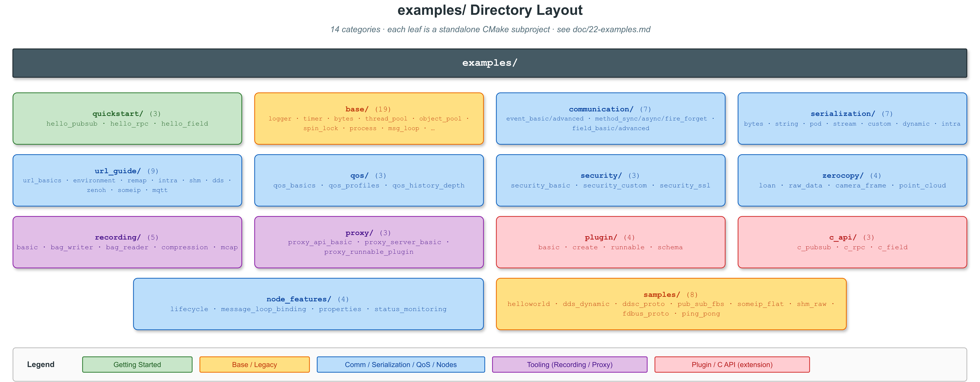Click the security/ (3) category box
This screenshot has width=980, height=382.
pyautogui.click(x=611, y=181)
